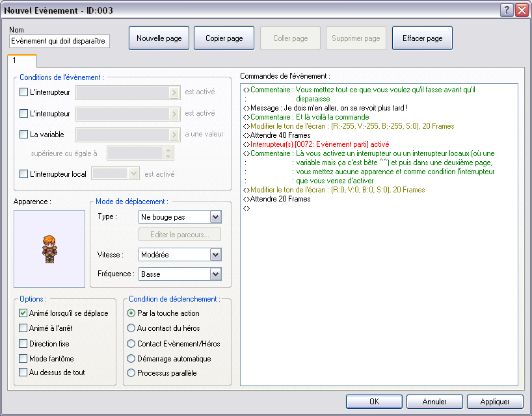Select the Commentaire Là vous activez line
The image size is (532, 416).
[x=369, y=153]
